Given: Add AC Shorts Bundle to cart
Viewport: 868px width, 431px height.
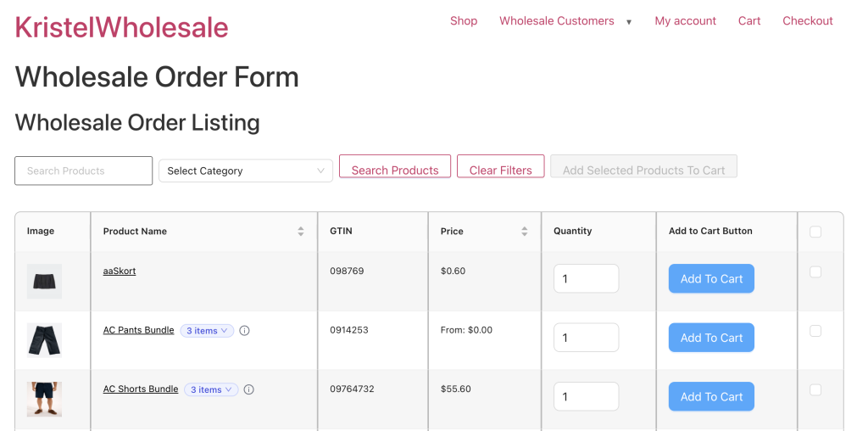Looking at the screenshot, I should click(711, 397).
